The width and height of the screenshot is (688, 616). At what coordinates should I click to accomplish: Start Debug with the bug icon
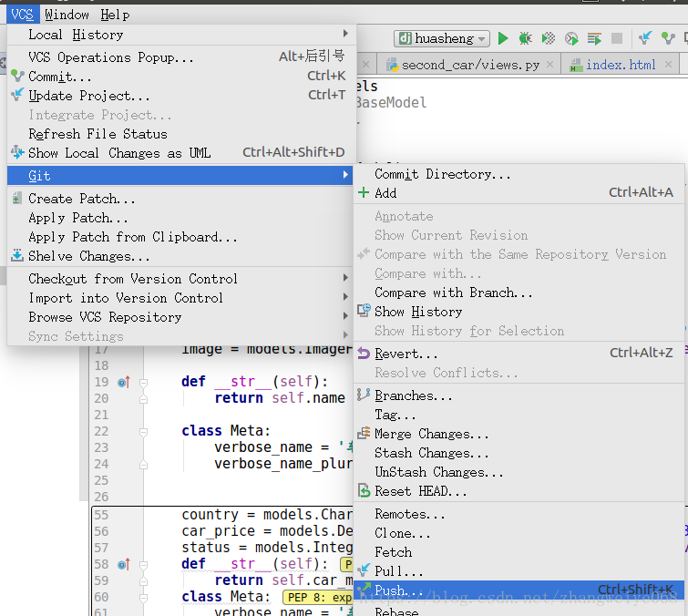(525, 38)
